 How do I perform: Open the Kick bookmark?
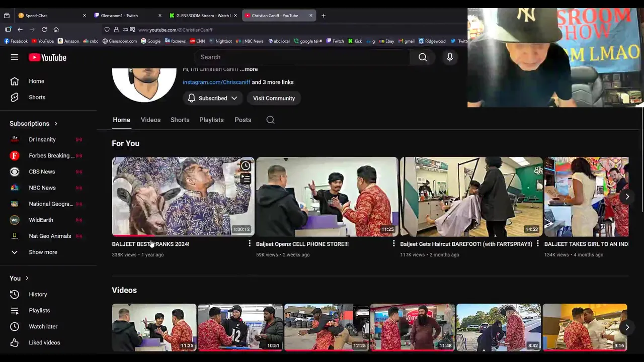(x=355, y=41)
